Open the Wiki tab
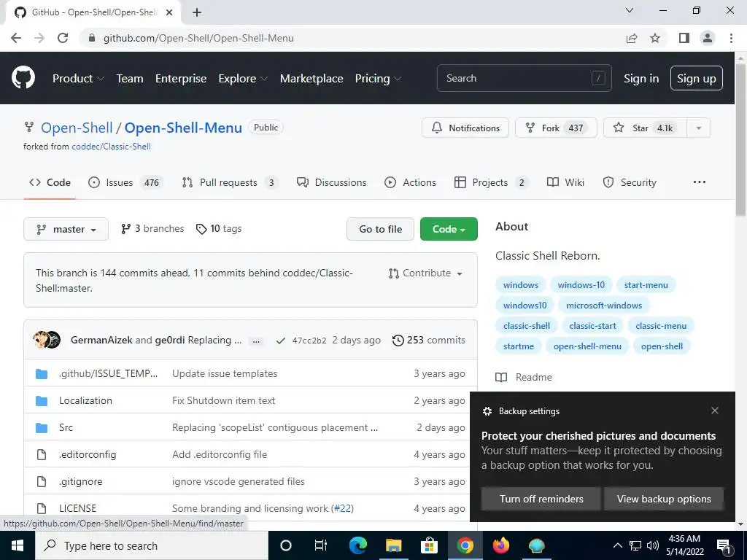The height and width of the screenshot is (560, 747). click(565, 182)
